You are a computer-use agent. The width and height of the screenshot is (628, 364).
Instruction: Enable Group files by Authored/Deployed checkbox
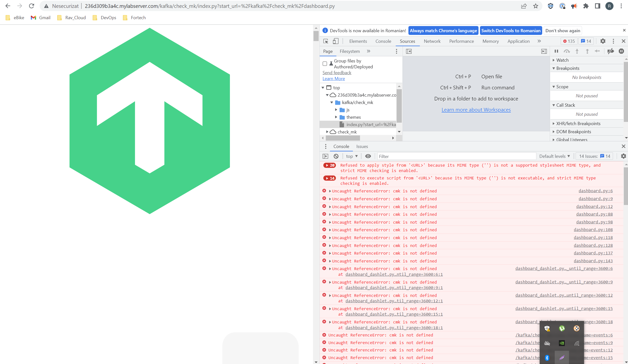pos(325,64)
